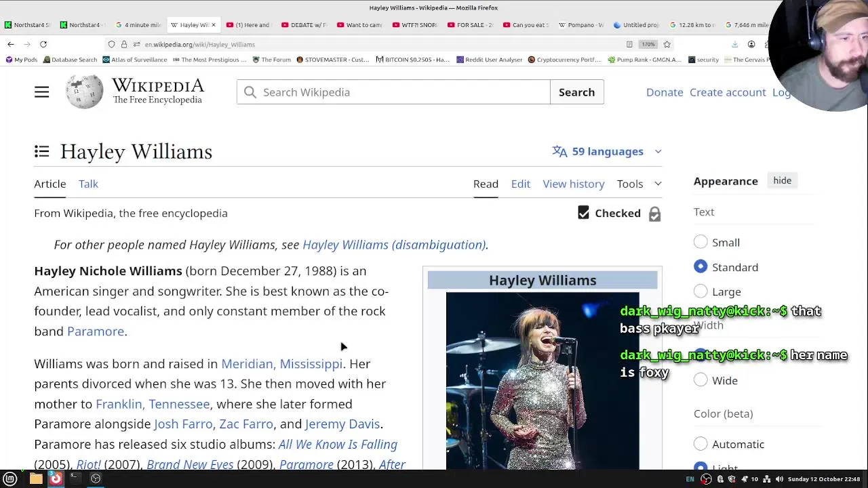Screen dimensions: 868x488
Task: Click the language translate icon near 59 languages
Action: (559, 151)
